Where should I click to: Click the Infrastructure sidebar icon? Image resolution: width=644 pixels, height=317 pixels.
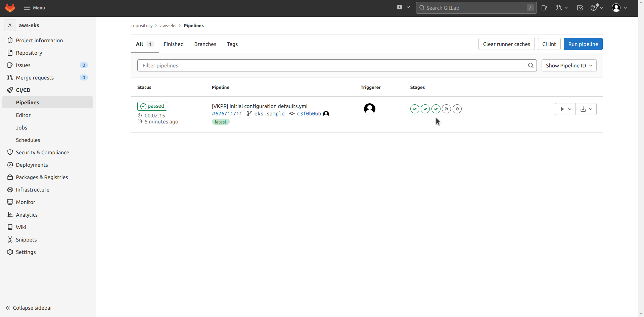click(10, 190)
